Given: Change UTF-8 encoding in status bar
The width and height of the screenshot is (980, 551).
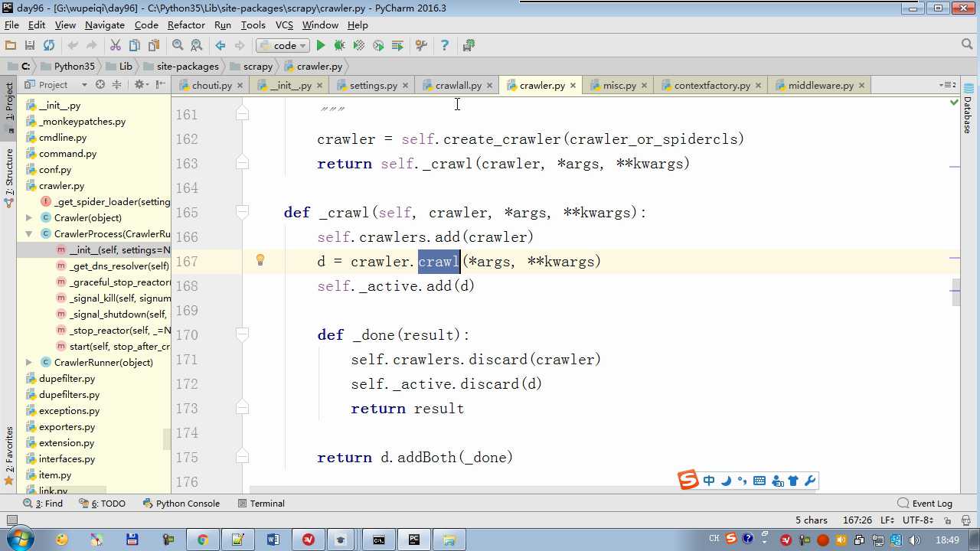Looking at the screenshot, I should coord(917,520).
